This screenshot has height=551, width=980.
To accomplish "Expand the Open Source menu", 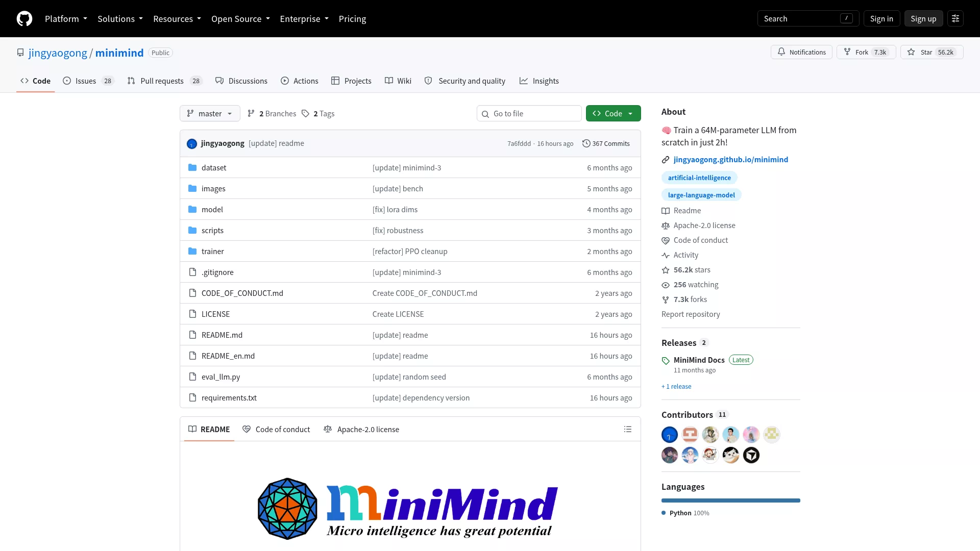I will 240,19.
